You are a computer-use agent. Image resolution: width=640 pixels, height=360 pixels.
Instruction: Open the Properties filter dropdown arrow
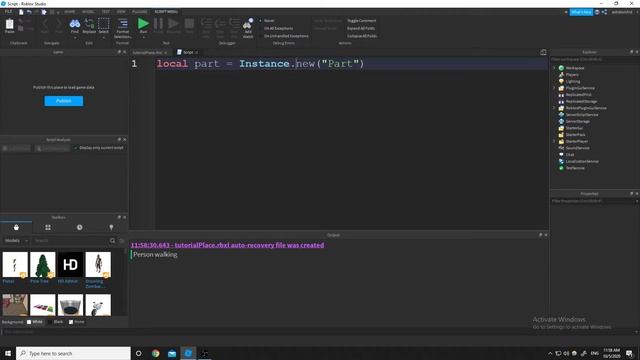tap(636, 201)
